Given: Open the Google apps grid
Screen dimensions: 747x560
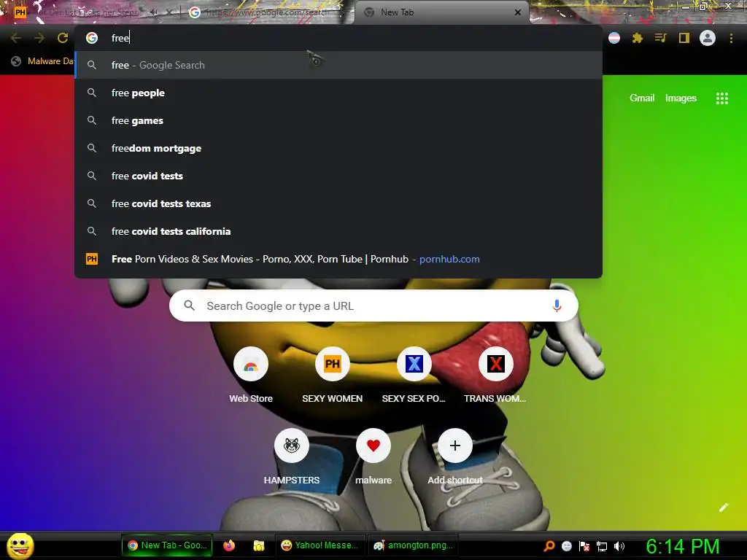Looking at the screenshot, I should [721, 98].
